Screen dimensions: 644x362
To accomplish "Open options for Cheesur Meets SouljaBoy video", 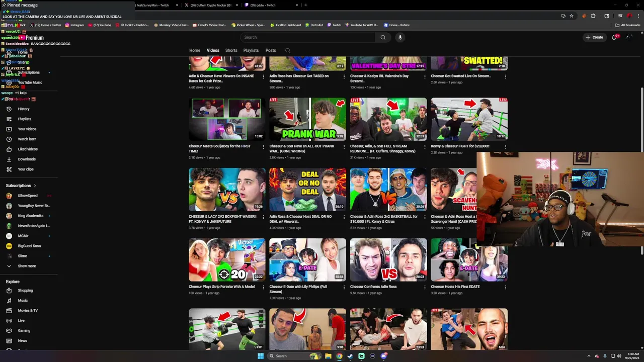I will 263,147.
